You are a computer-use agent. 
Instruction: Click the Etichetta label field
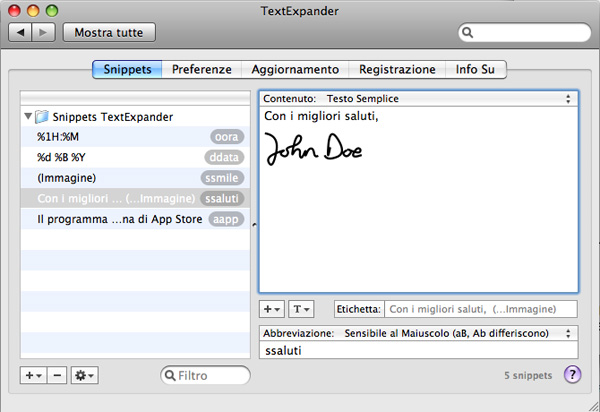point(481,309)
